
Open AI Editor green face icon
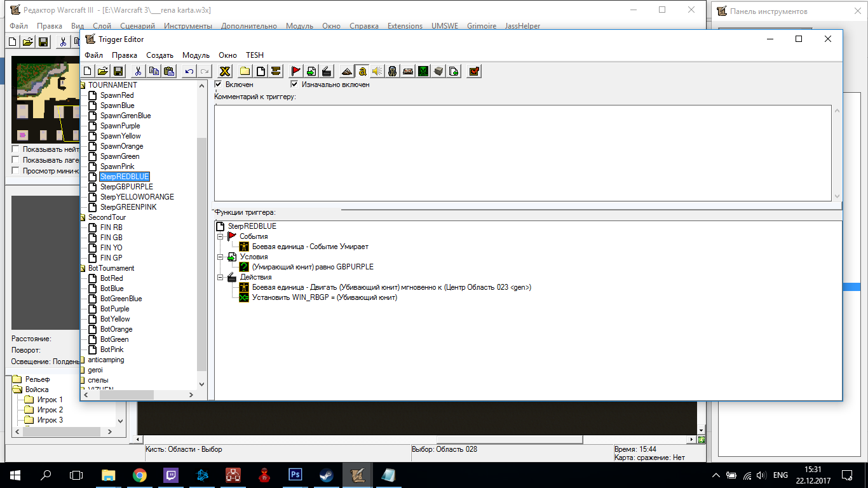[423, 71]
